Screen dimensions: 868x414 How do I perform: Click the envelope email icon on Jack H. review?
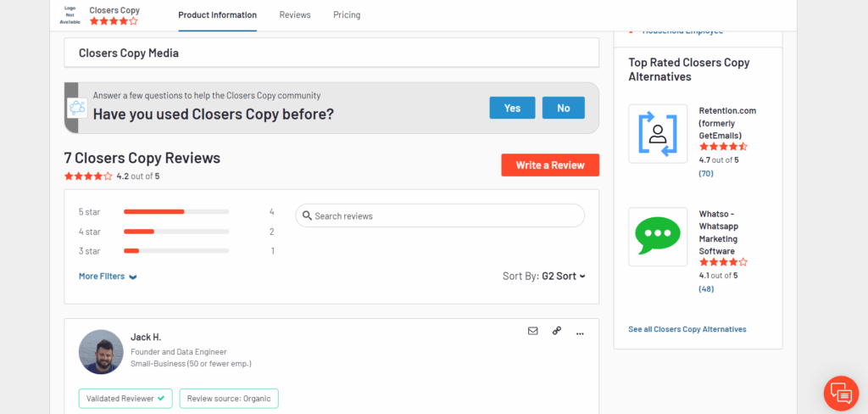(532, 331)
